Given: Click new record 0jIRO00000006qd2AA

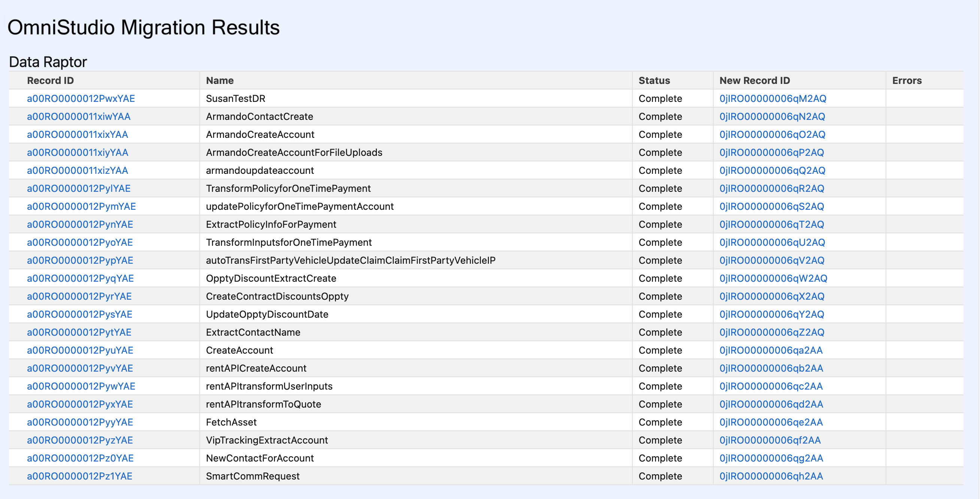Looking at the screenshot, I should coord(771,404).
